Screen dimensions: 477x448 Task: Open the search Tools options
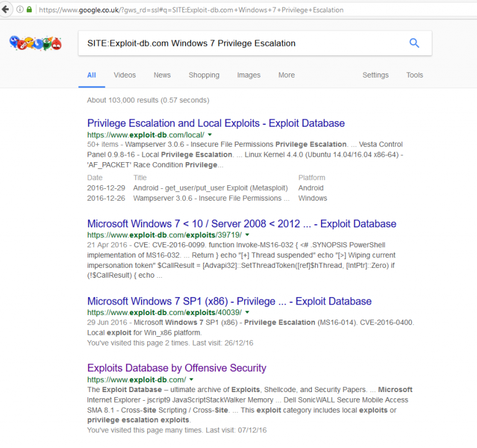[415, 75]
